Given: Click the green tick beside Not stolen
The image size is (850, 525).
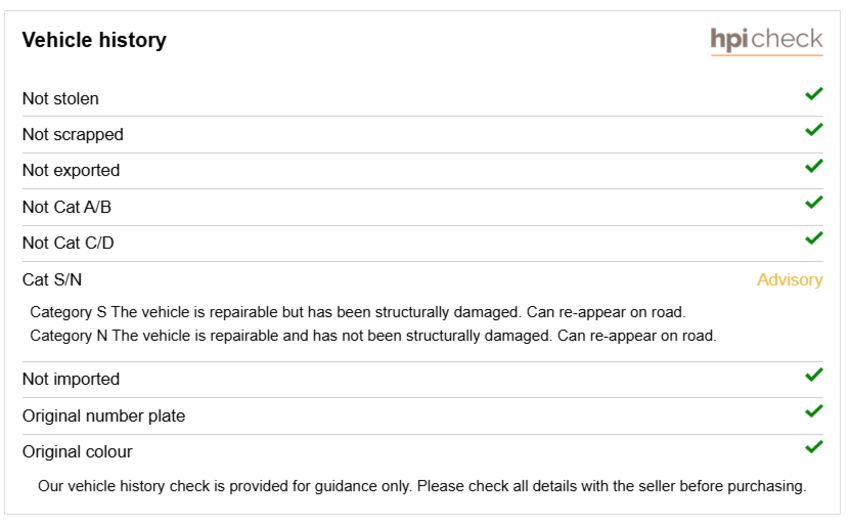Looking at the screenshot, I should 814,94.
